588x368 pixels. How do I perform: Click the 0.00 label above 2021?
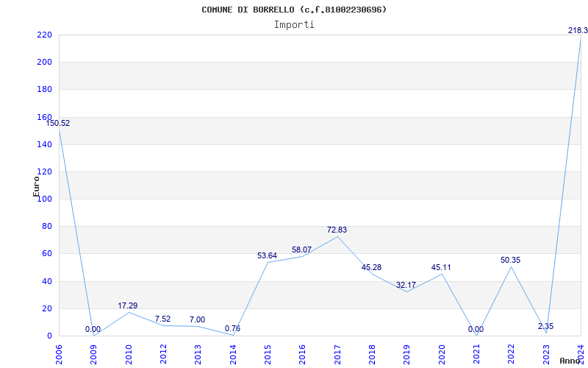pyautogui.click(x=476, y=329)
